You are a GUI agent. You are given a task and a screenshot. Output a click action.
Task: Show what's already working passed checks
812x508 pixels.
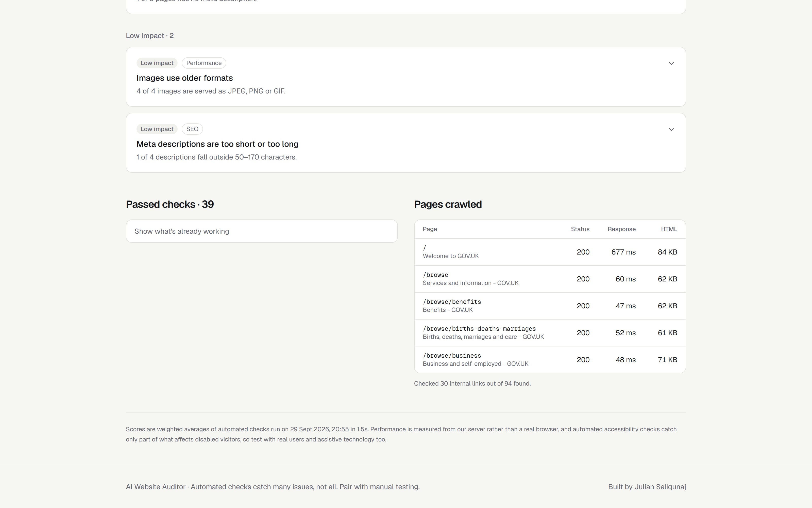262,231
